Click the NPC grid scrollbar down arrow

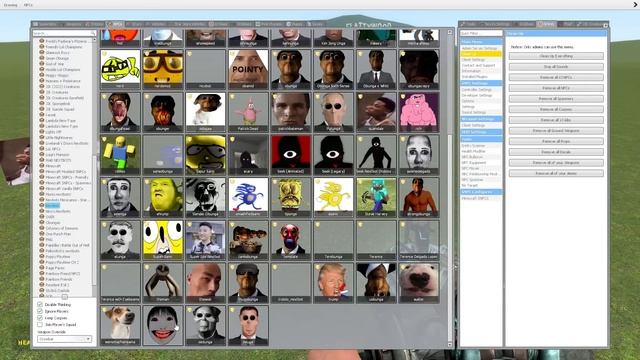(x=449, y=345)
